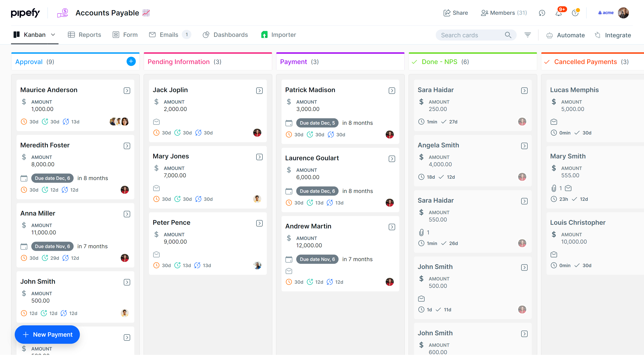644x362 pixels.
Task: Click the New Payment button
Action: pos(47,334)
